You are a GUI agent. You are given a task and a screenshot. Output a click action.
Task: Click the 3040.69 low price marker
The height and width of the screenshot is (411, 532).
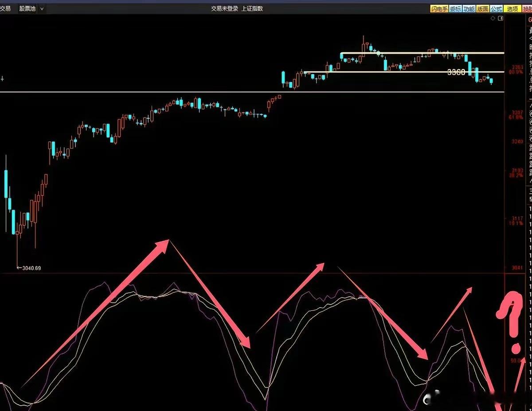[x=32, y=268]
